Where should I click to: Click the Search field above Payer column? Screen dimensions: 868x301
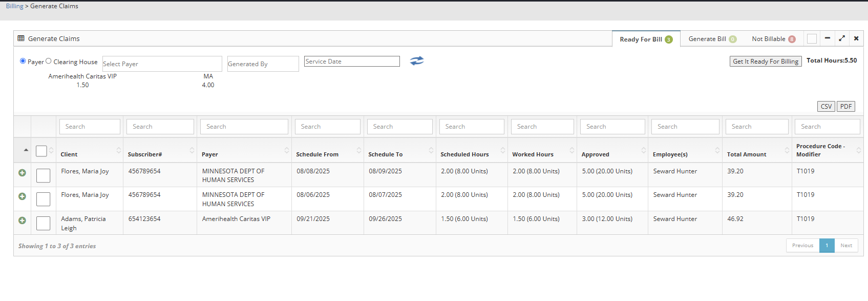244,127
